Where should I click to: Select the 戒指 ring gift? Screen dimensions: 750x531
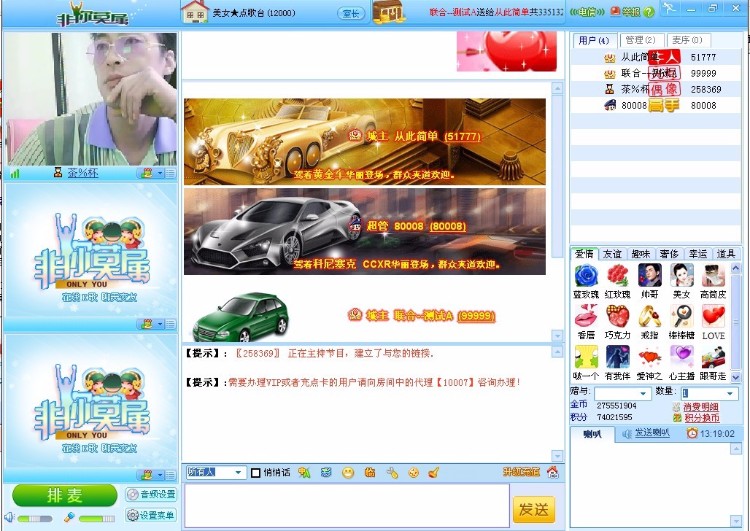650,317
